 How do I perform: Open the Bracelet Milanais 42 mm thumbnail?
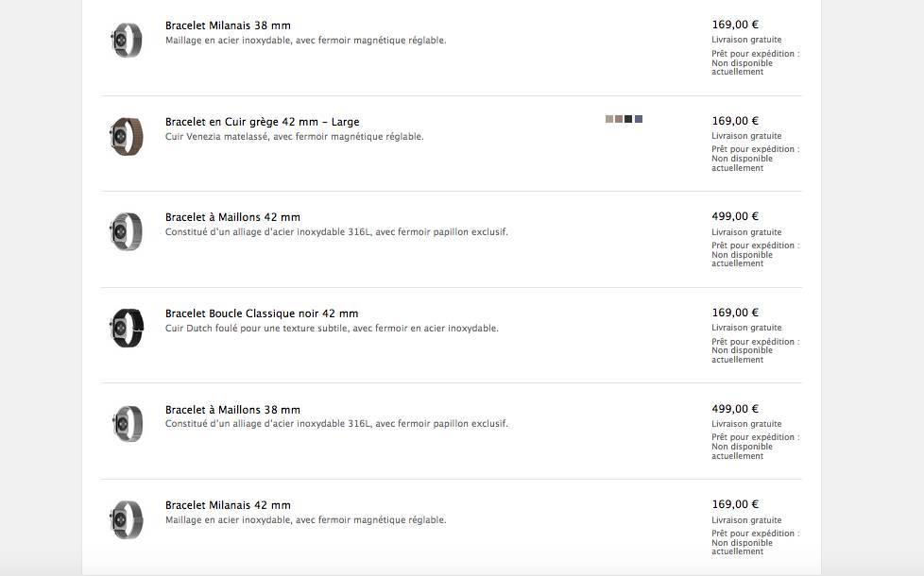point(127,519)
